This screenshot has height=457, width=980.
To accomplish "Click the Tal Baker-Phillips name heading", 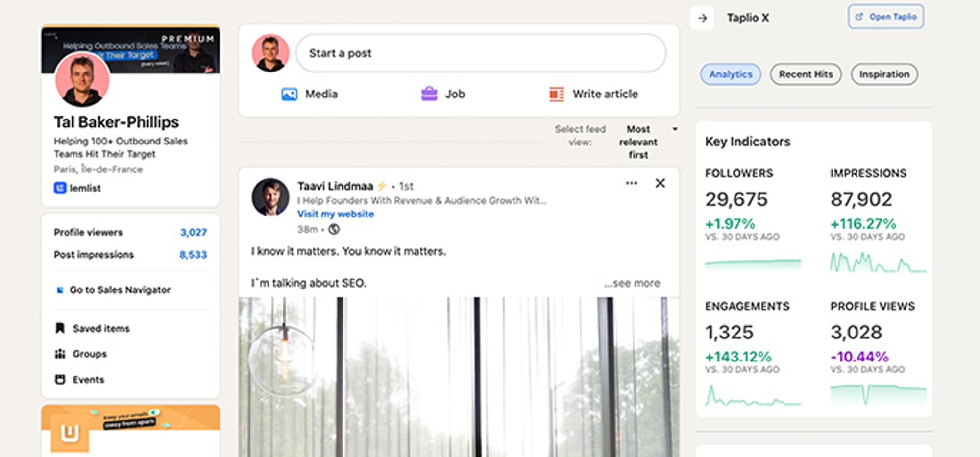I will (x=117, y=122).
